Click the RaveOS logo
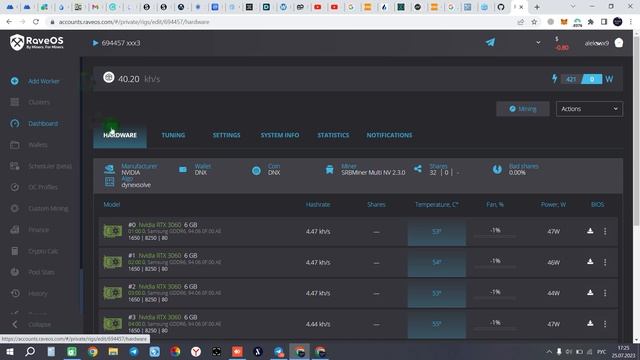This screenshot has width=640, height=360. [x=37, y=42]
